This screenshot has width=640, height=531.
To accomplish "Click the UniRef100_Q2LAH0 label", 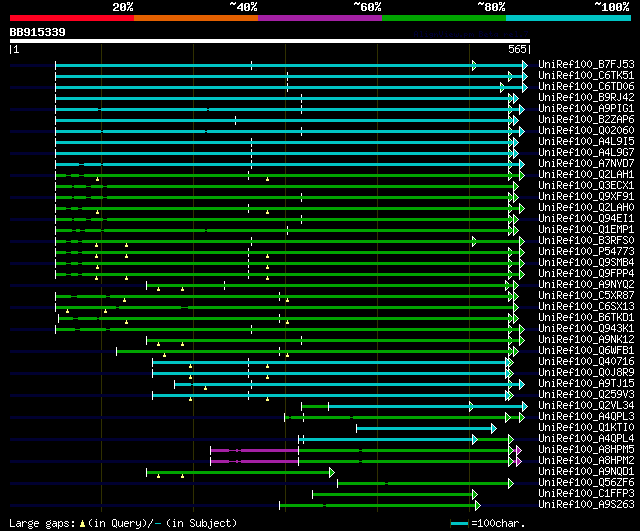I will click(586, 208).
